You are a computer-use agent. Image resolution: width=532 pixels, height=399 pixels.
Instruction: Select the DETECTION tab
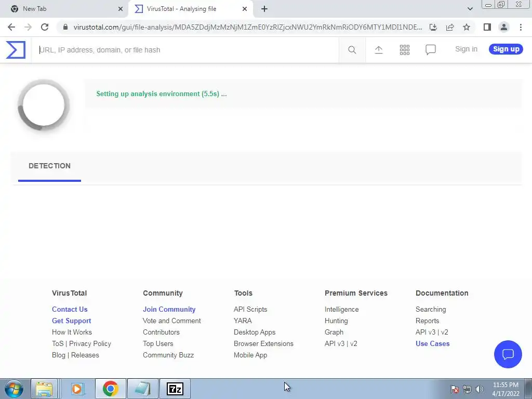tap(49, 166)
